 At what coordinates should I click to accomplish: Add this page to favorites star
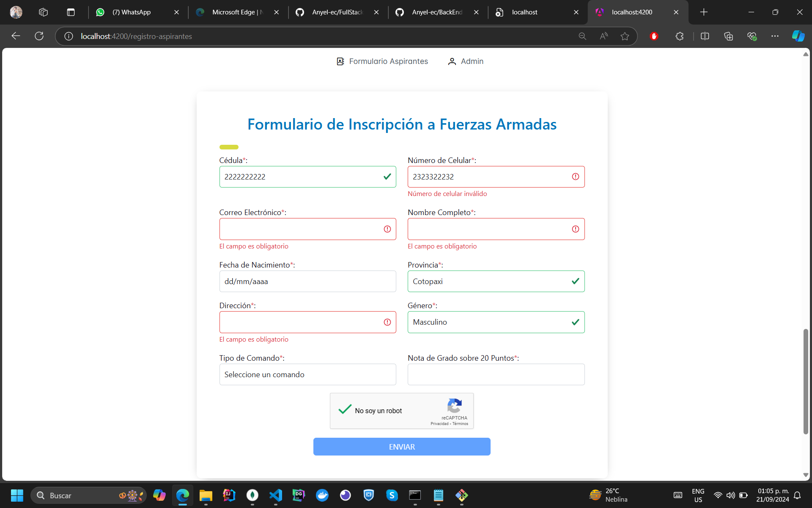[x=625, y=36]
